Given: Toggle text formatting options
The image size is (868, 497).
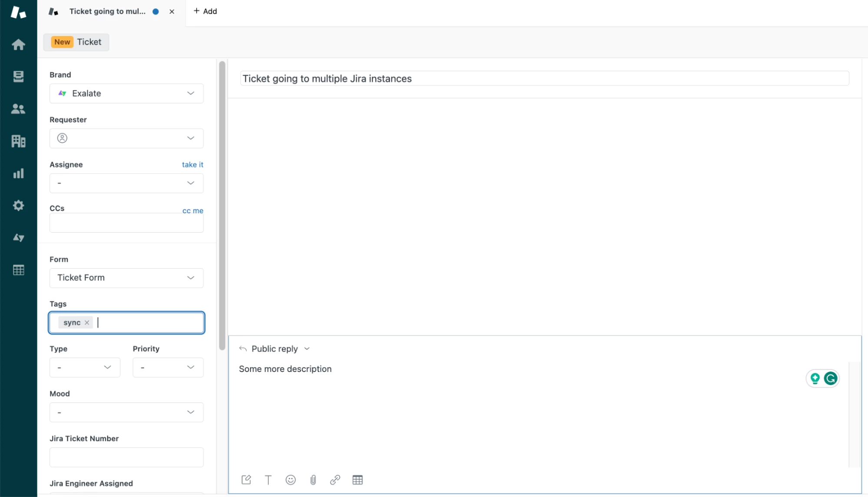Looking at the screenshot, I should [x=268, y=480].
